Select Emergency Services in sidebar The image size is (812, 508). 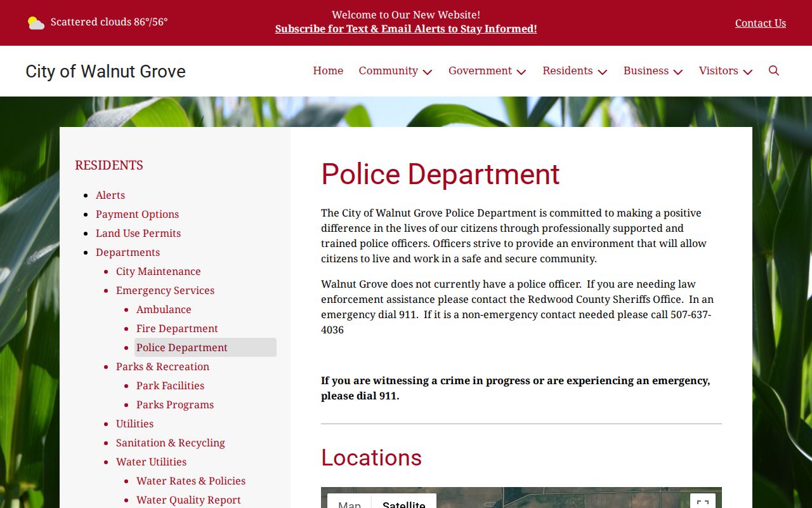(x=165, y=290)
